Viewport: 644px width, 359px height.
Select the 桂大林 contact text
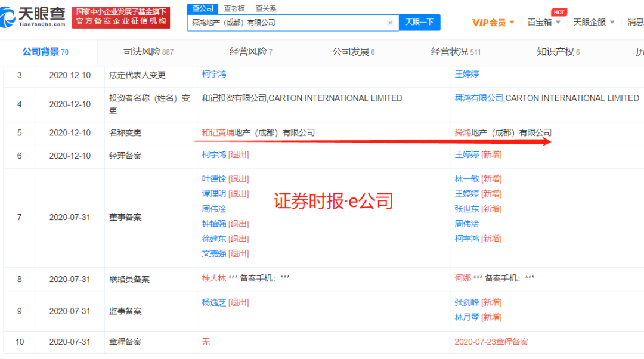[x=214, y=278]
